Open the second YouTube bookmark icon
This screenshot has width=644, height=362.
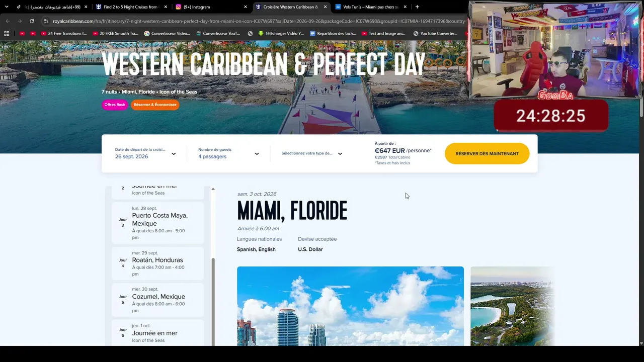(x=33, y=34)
